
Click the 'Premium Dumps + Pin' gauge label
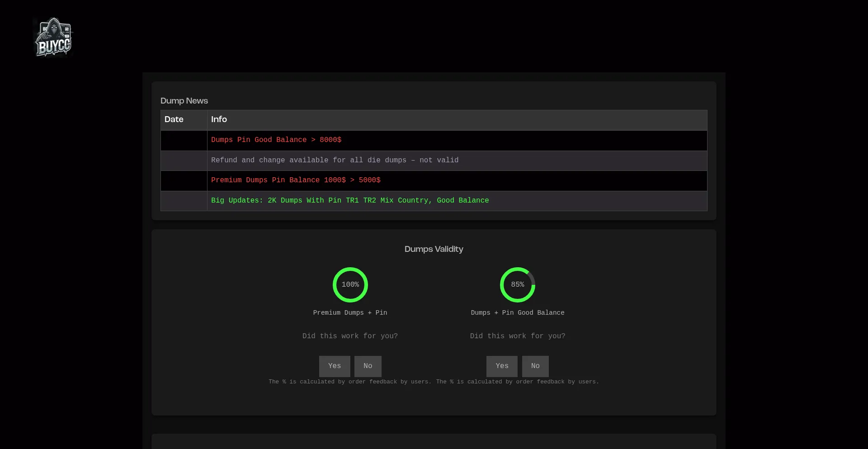[350, 313]
